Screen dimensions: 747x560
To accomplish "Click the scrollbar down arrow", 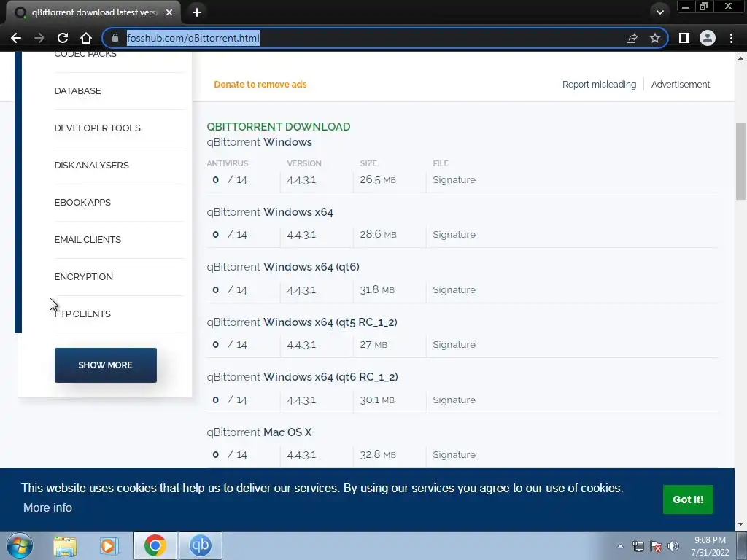I will click(740, 525).
